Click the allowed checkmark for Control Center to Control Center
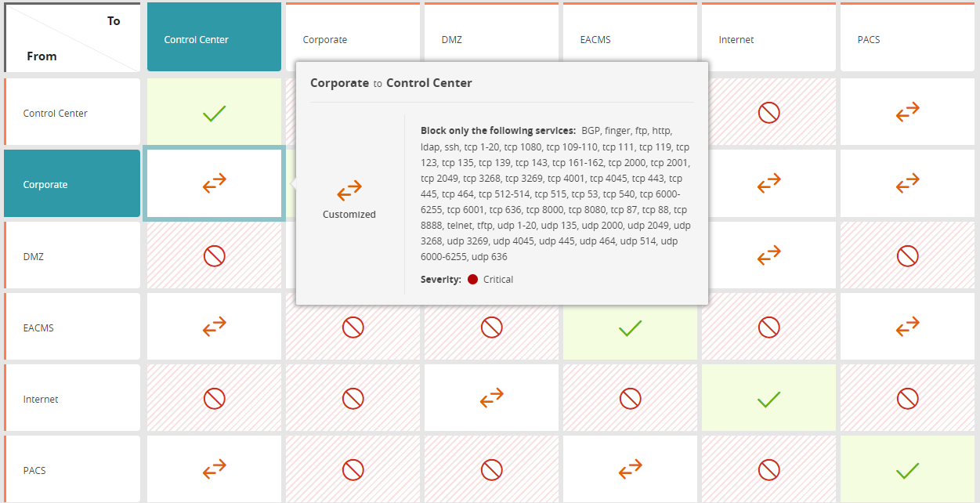This screenshot has height=503, width=980. coord(214,114)
